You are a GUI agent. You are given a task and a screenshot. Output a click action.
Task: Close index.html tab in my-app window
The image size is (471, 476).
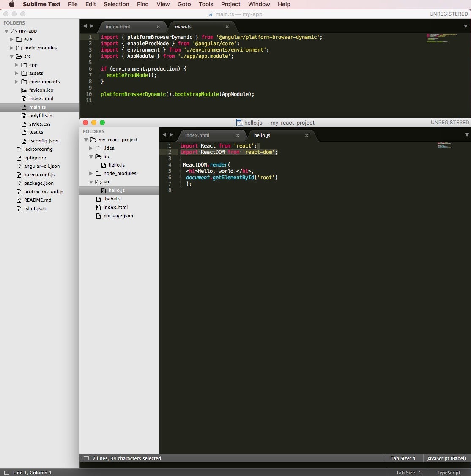(x=158, y=27)
